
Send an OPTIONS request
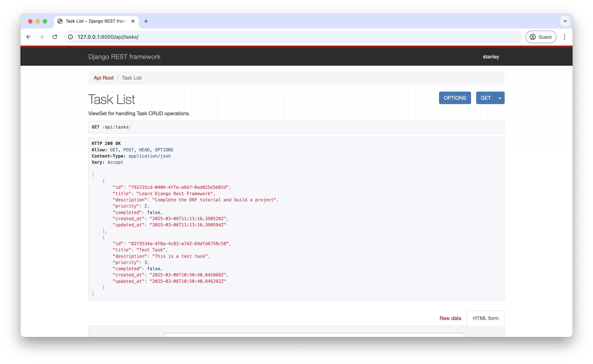(455, 98)
